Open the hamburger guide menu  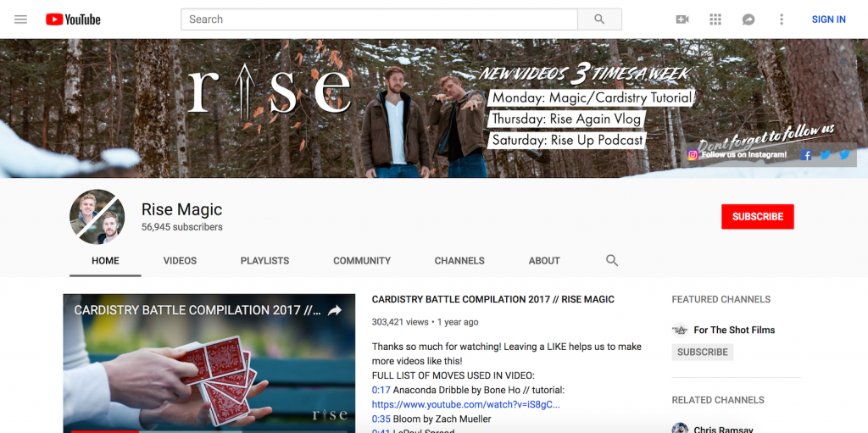(20, 19)
